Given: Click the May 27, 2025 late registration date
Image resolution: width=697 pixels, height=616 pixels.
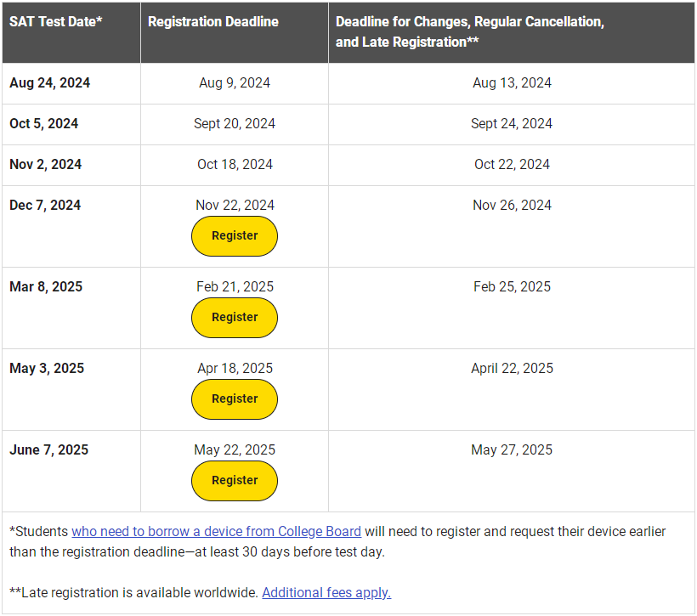Looking at the screenshot, I should pyautogui.click(x=512, y=449).
